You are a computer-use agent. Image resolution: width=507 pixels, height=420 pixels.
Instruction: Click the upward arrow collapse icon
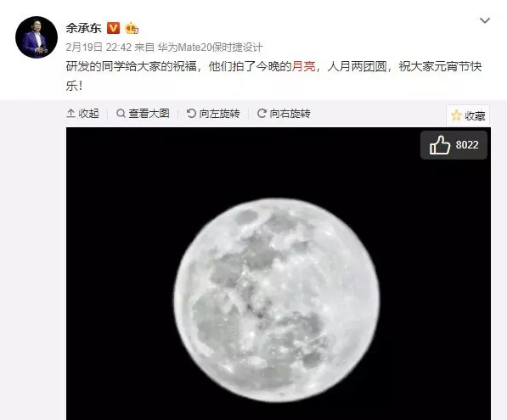[70, 114]
